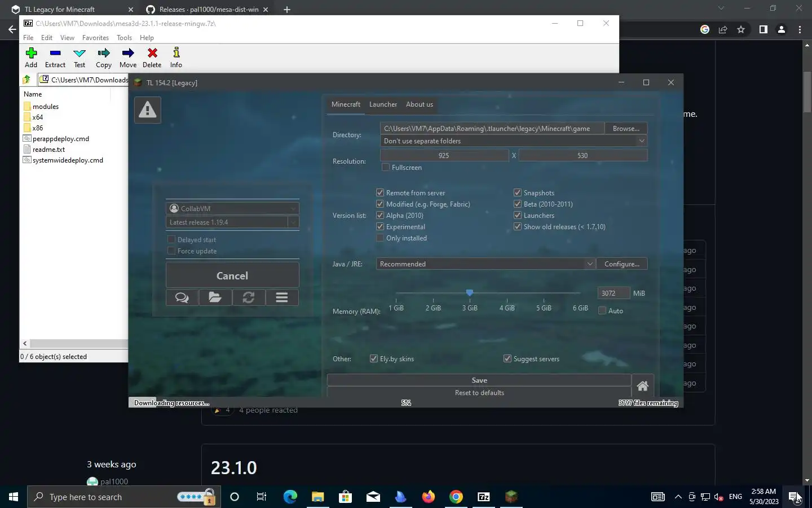Open the game folder icon button
The width and height of the screenshot is (812, 508).
tap(215, 297)
